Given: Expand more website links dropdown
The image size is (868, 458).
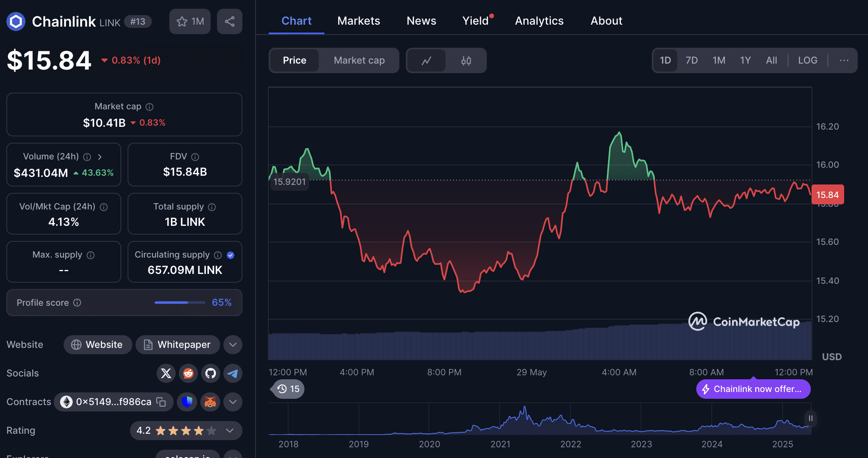Looking at the screenshot, I should click(233, 345).
